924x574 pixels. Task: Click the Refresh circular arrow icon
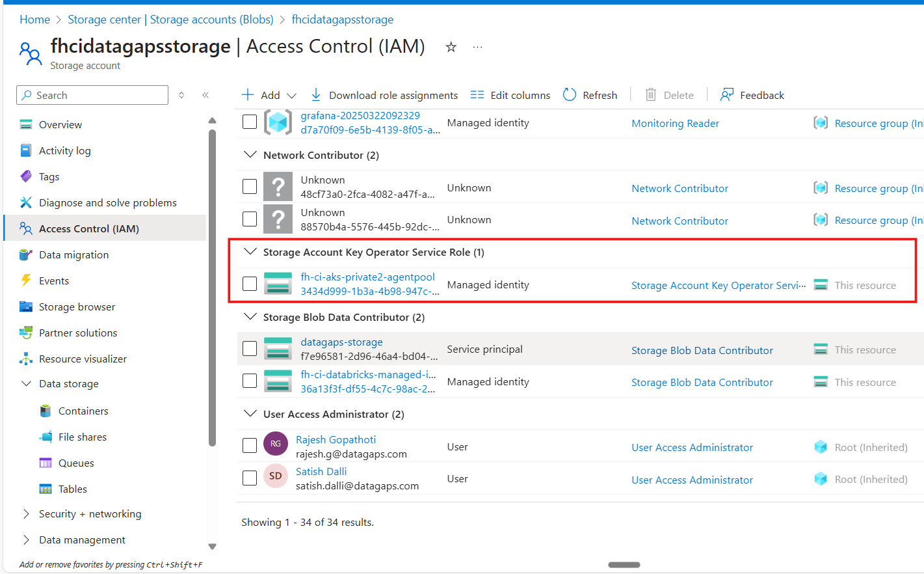point(570,95)
